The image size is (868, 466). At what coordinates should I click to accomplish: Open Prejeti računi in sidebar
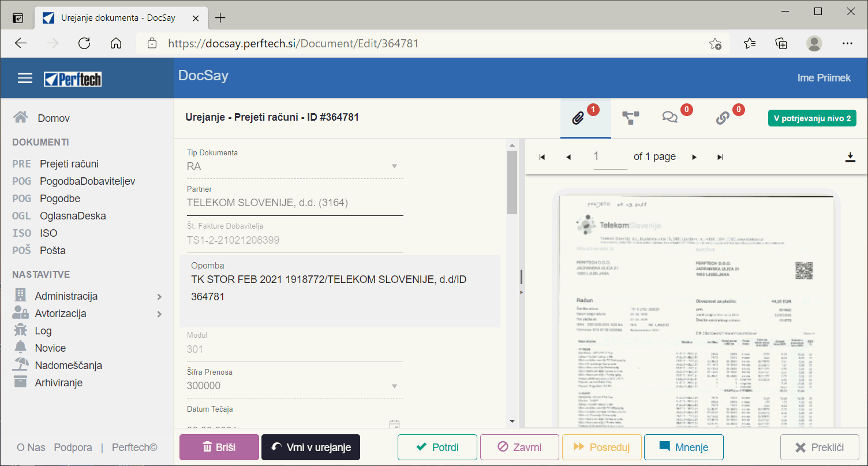point(69,164)
